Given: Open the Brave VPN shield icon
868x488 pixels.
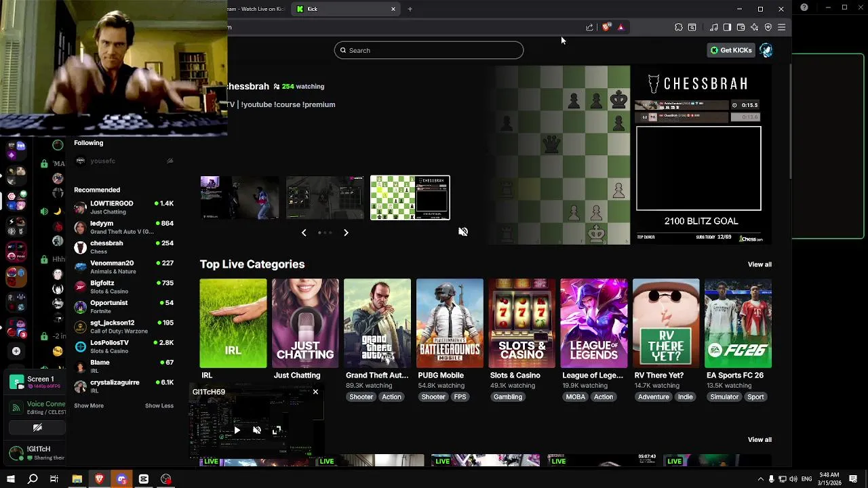Looking at the screenshot, I should [x=768, y=27].
